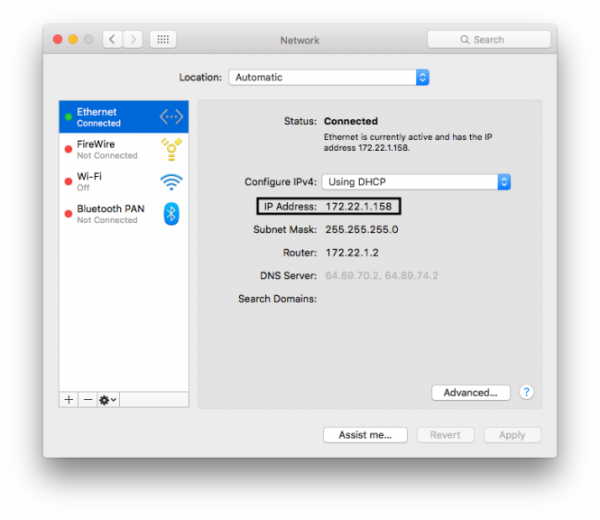Select the Ethernet service in the list
600x520 pixels.
click(124, 117)
